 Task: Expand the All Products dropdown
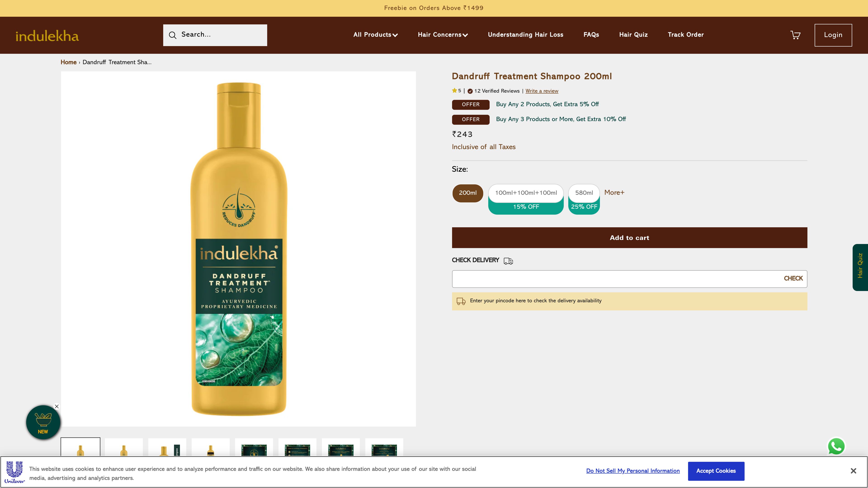pyautogui.click(x=375, y=35)
